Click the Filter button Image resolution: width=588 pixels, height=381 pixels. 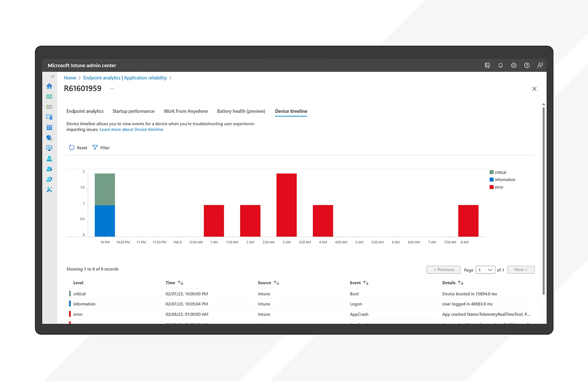[101, 148]
